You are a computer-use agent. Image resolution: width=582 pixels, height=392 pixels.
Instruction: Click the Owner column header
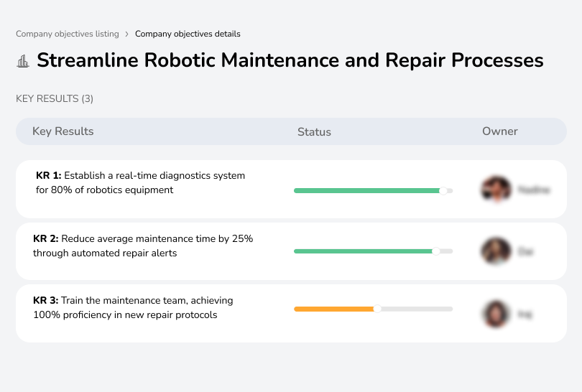click(x=499, y=131)
